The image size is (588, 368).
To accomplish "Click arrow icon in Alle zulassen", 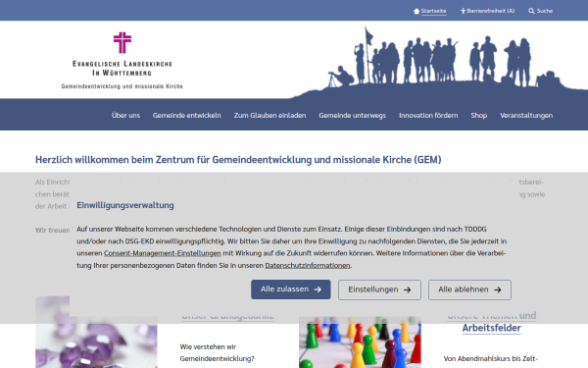I will click(318, 289).
